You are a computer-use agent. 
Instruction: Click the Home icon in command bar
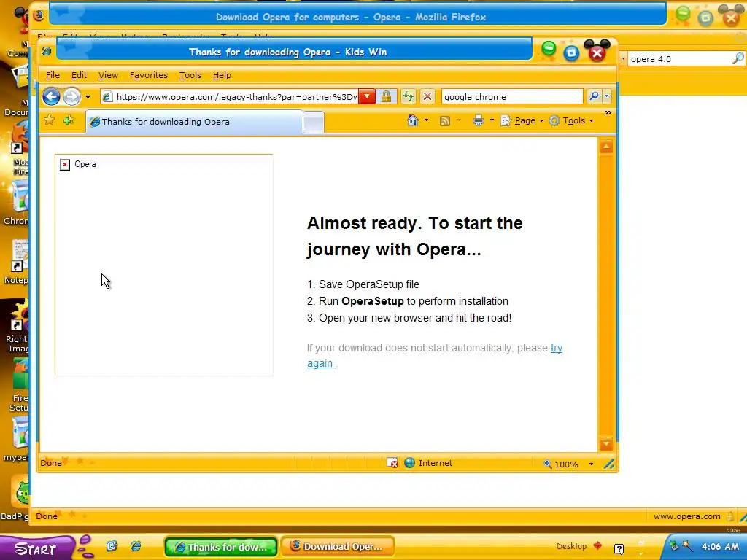click(413, 120)
